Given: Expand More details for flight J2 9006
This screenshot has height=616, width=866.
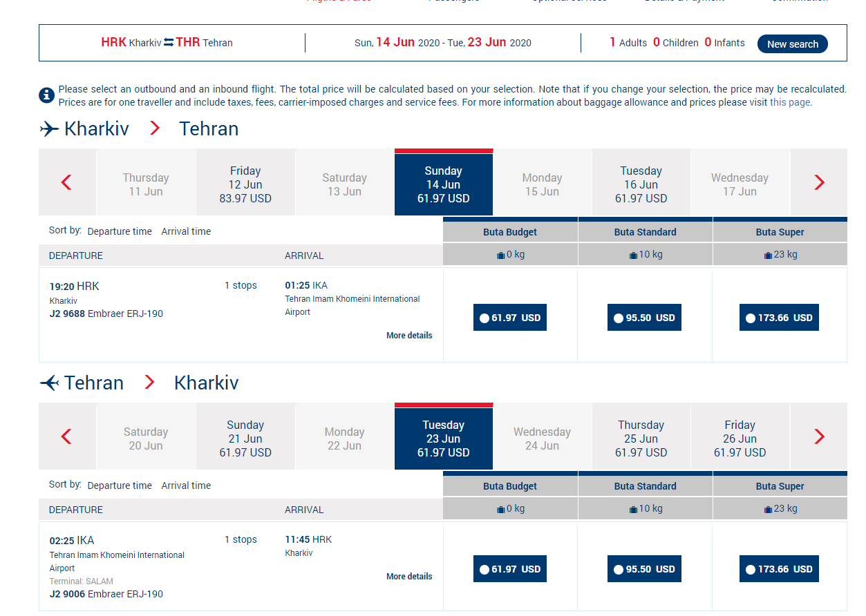Looking at the screenshot, I should click(x=409, y=577).
